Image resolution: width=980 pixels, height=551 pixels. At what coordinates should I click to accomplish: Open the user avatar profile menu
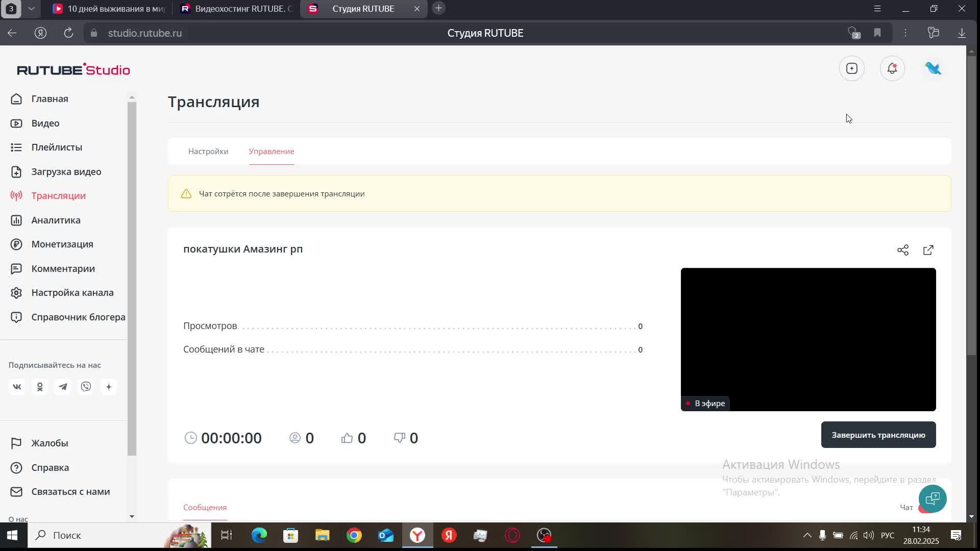933,68
